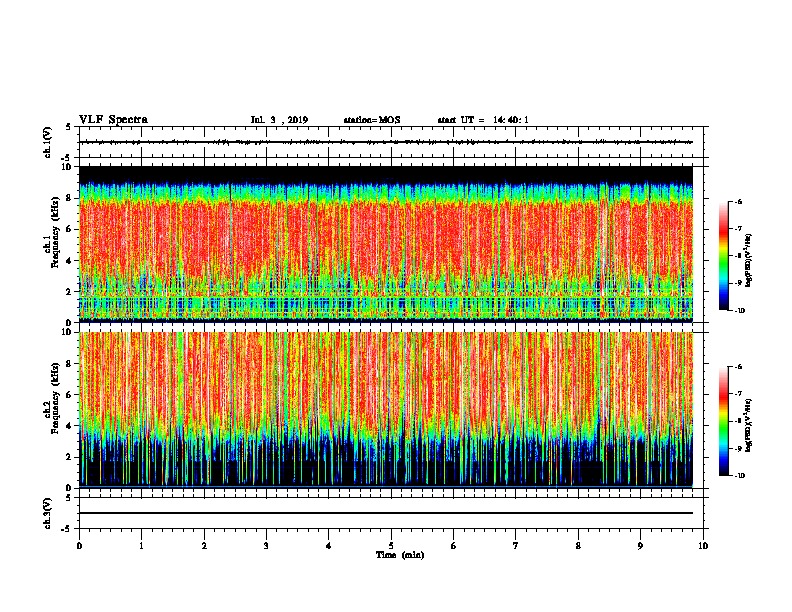Click time axis tick label "5"
Viewport: 792px width, 612px height.
click(x=391, y=546)
